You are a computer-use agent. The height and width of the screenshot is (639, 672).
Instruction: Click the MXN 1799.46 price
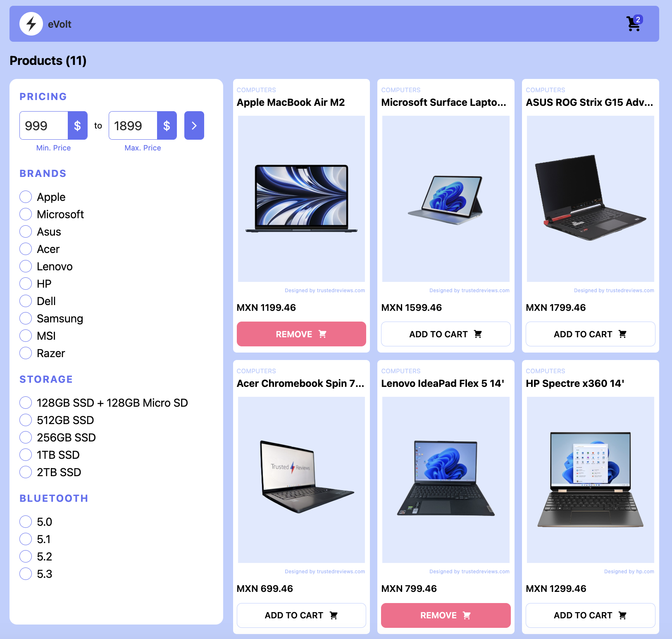(x=555, y=308)
